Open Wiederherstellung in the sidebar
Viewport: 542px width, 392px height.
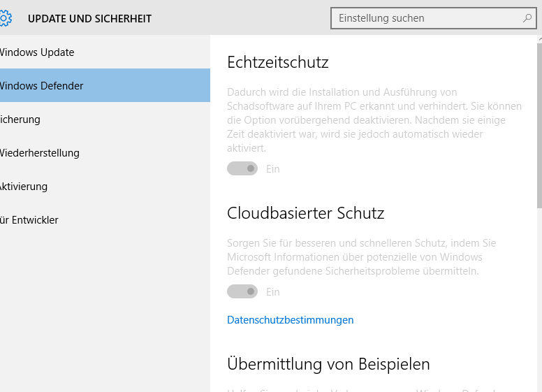(40, 153)
